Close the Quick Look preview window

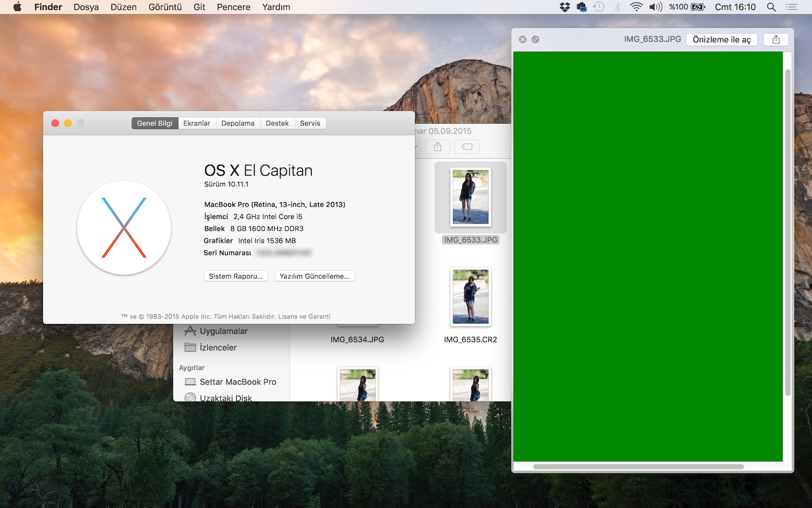(x=523, y=40)
